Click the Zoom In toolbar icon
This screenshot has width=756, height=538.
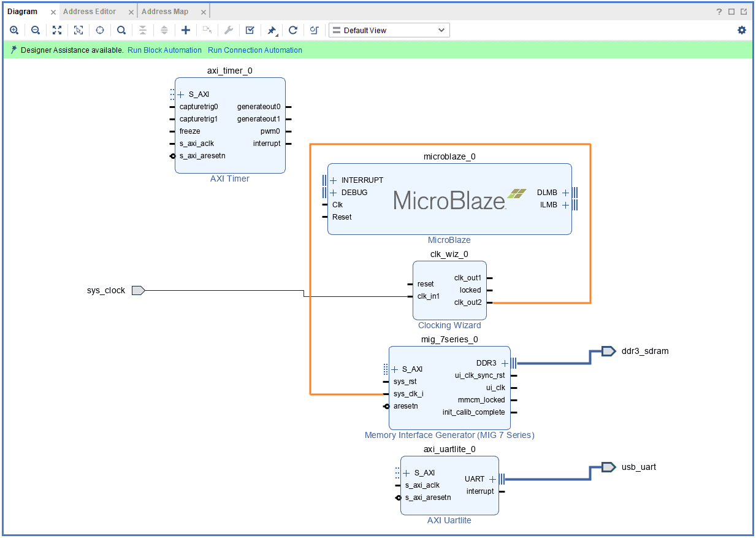click(14, 30)
